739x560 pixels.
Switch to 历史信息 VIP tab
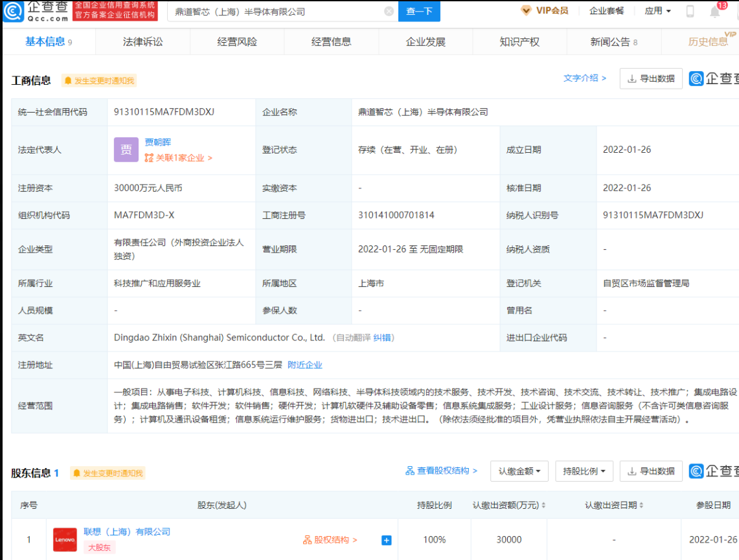pos(708,42)
